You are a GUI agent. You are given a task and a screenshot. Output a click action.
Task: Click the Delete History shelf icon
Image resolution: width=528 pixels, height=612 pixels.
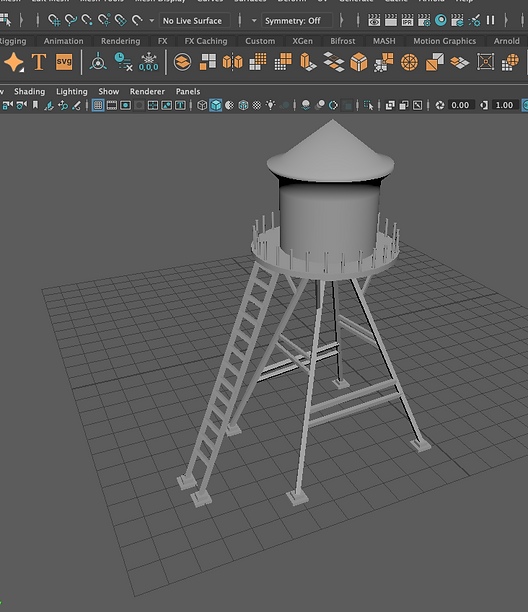point(123,62)
